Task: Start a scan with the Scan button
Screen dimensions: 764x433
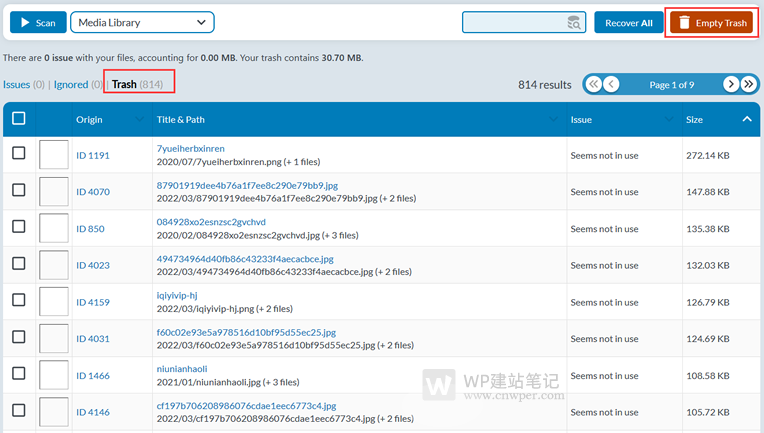Action: pos(37,23)
